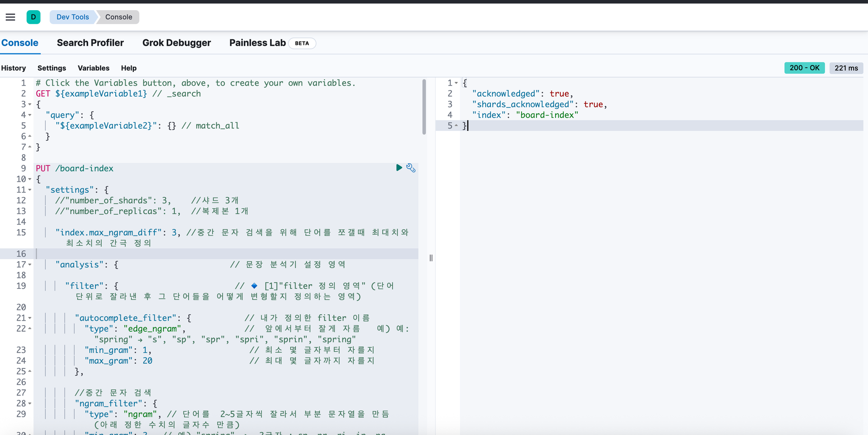
Task: Click the panel resize handle between editor and output
Action: [431, 258]
